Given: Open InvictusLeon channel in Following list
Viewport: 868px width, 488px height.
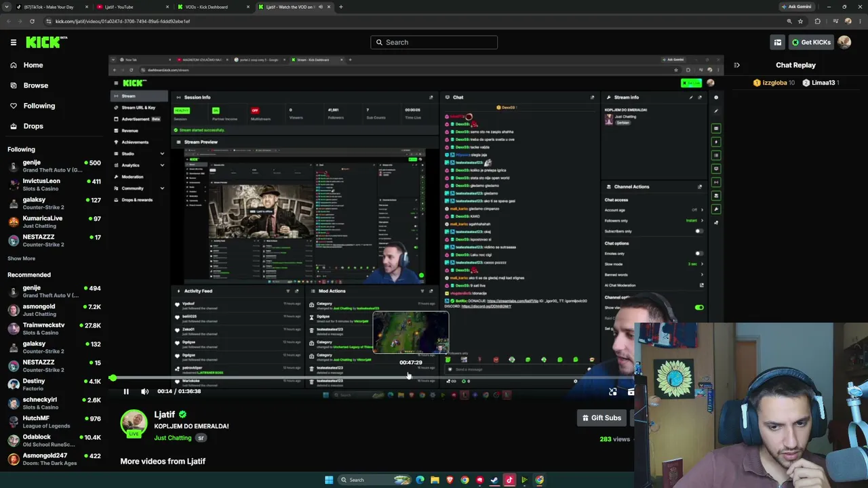Looking at the screenshot, I should pos(54,184).
